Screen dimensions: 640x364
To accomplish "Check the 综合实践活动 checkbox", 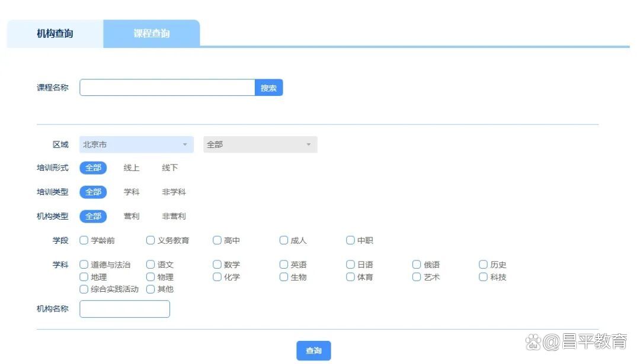I will tap(84, 289).
